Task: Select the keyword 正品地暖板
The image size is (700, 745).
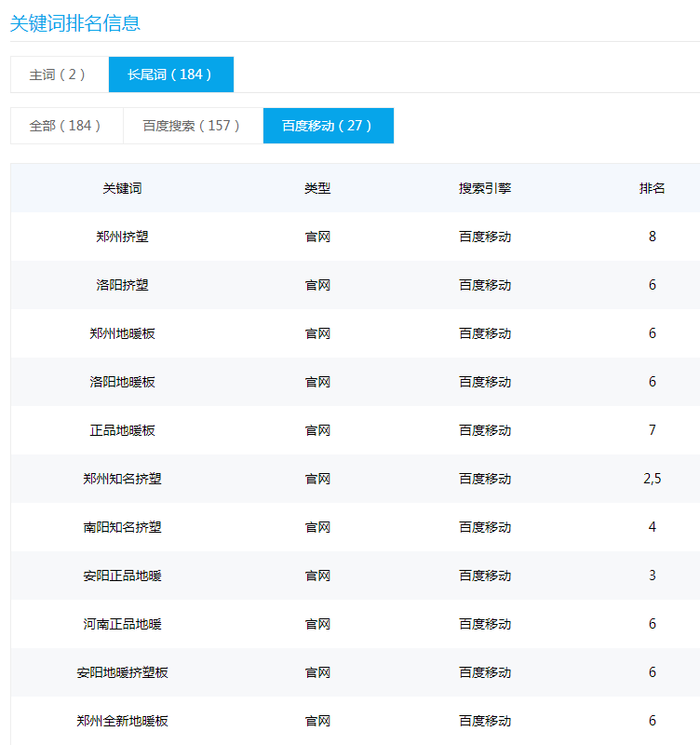Action: click(x=123, y=430)
